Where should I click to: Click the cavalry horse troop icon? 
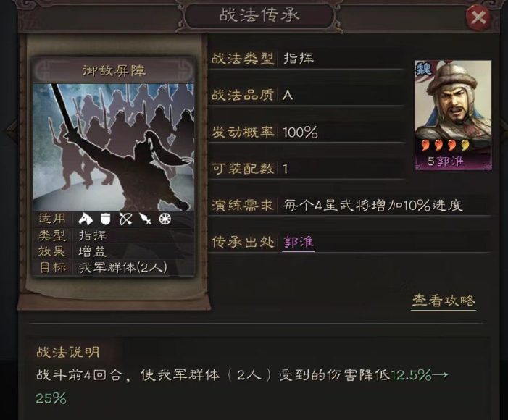(x=86, y=219)
